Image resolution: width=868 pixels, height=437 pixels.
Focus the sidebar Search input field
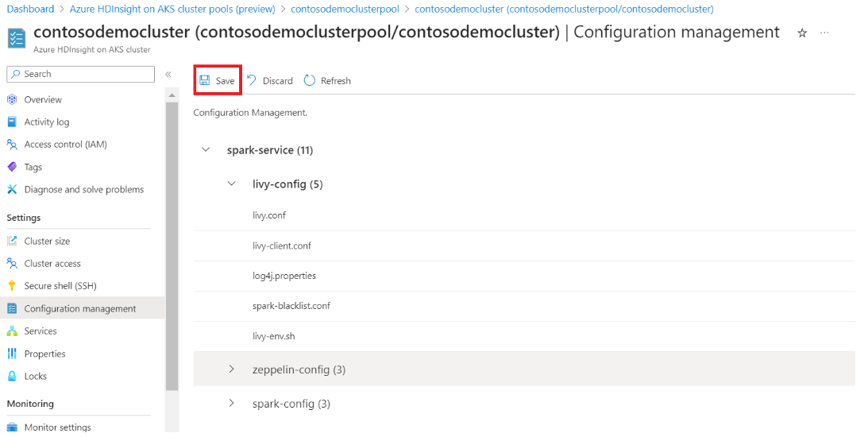81,74
